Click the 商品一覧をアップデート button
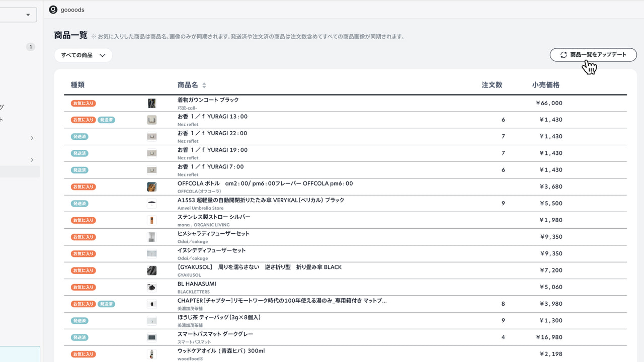 pyautogui.click(x=593, y=55)
